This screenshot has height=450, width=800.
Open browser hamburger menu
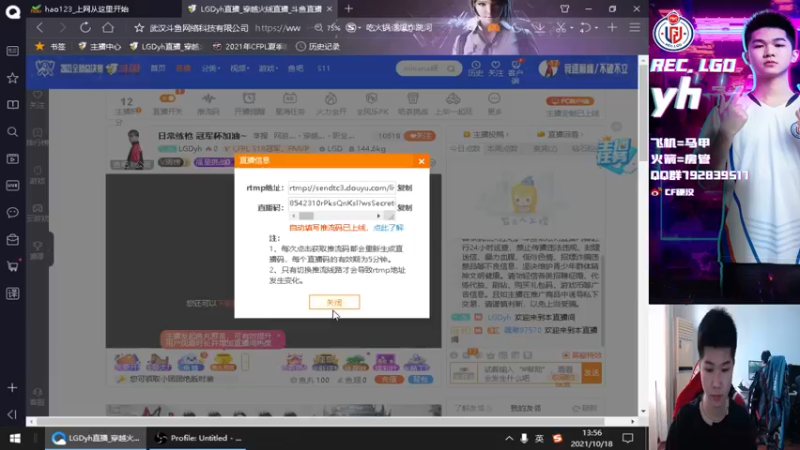(x=634, y=28)
